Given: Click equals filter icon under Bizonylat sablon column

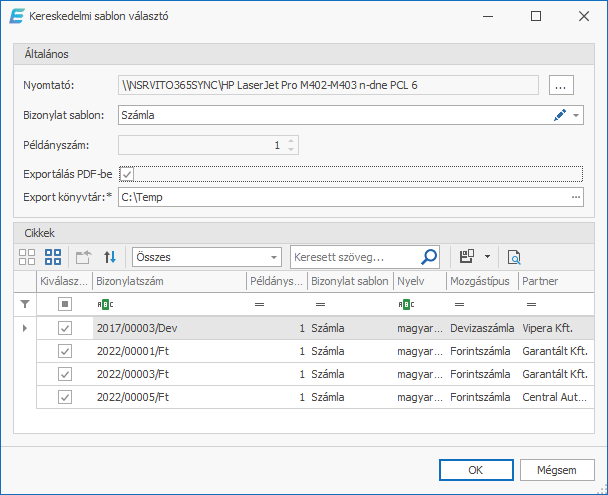Looking at the screenshot, I should [320, 305].
